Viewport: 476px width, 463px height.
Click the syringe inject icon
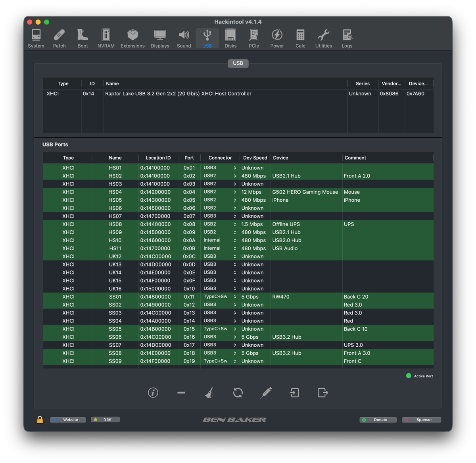point(266,393)
